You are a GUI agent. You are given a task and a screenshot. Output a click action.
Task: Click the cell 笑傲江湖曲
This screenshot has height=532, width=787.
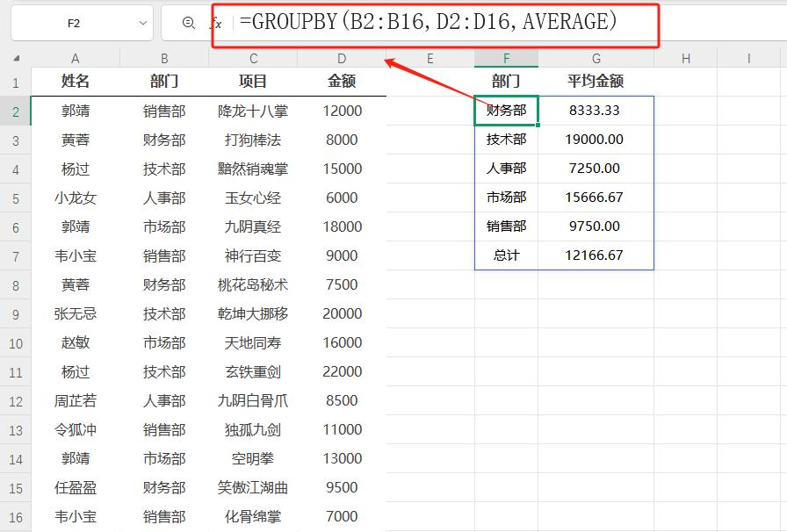(x=253, y=488)
